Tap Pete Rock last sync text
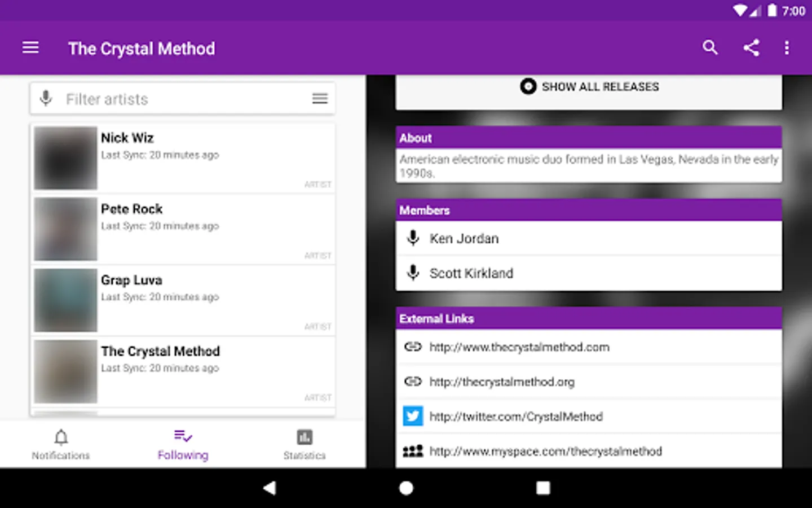This screenshot has width=812, height=508. point(160,226)
